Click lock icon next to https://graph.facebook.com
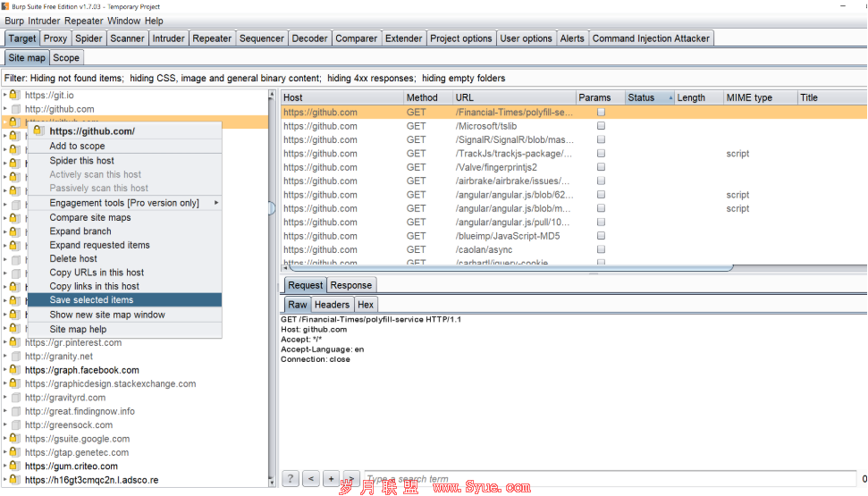Screen dimensions: 868x496 click(x=14, y=370)
